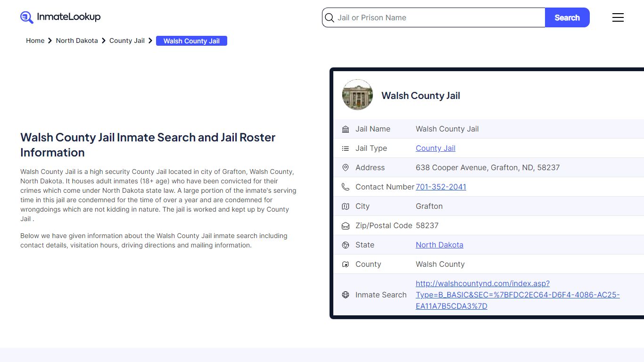Click the InmateLookup logo icon
Image resolution: width=644 pixels, height=362 pixels.
(x=27, y=17)
